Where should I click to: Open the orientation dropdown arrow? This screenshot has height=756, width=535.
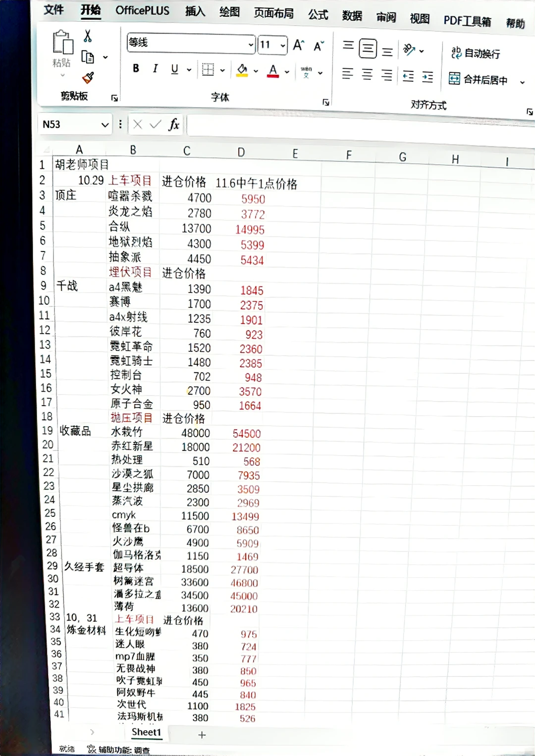click(422, 51)
